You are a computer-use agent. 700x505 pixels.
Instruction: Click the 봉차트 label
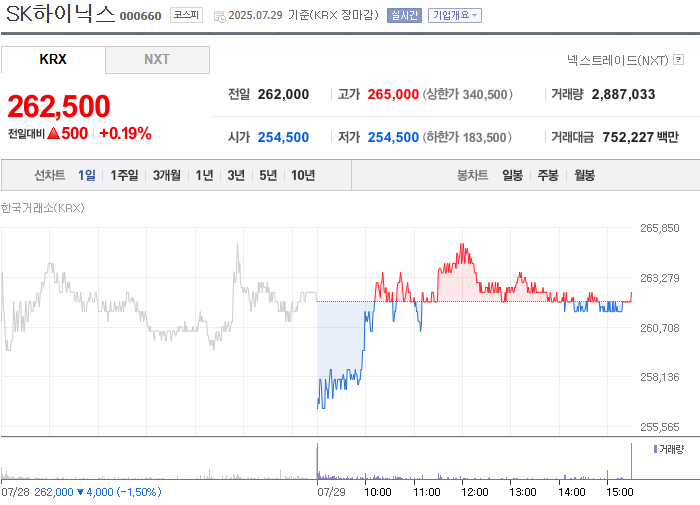pyautogui.click(x=472, y=175)
